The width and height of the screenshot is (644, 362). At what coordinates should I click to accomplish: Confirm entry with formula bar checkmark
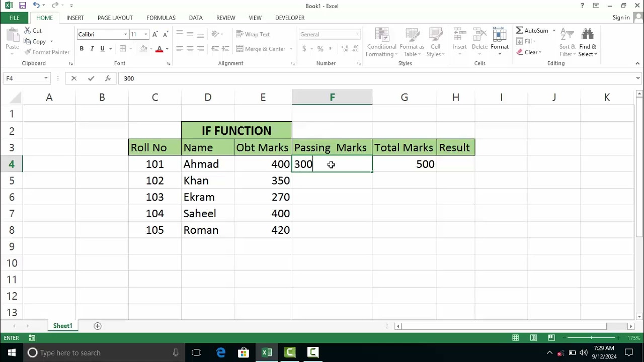pyautogui.click(x=91, y=78)
